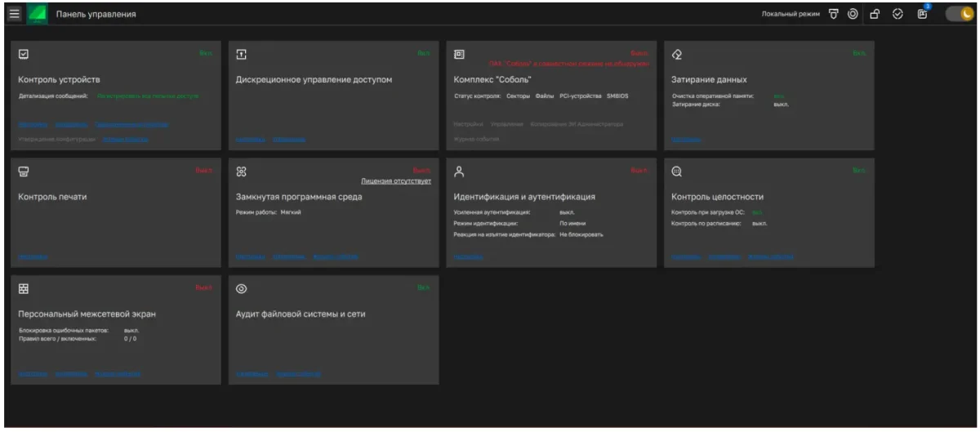Click the Не блокировать value
This screenshot has width=980, height=432.
[581, 234]
